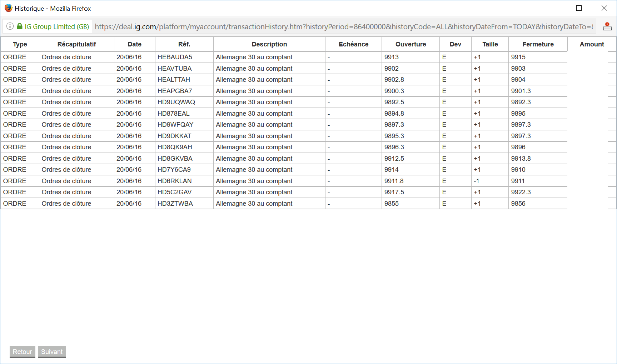617x364 pixels.
Task: Click closing price 9910
Action: (518, 170)
